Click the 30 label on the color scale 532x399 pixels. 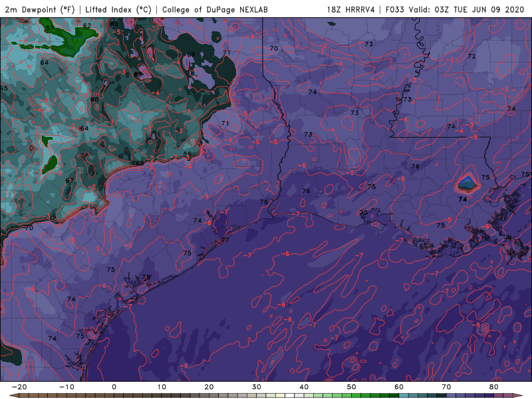coord(257,387)
